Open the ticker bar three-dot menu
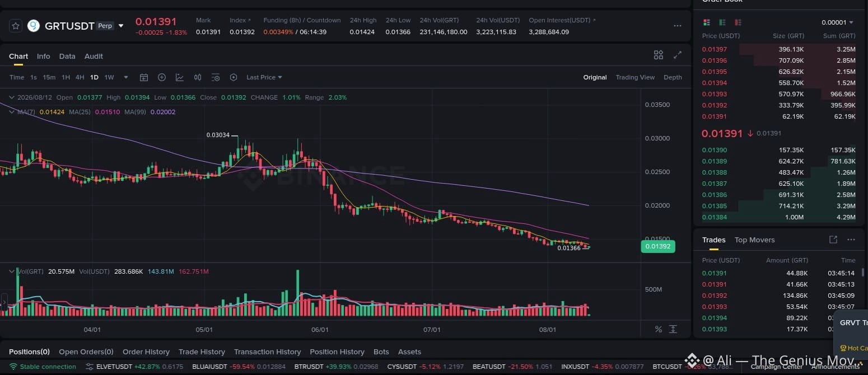This screenshot has height=375, width=868. 678,26
